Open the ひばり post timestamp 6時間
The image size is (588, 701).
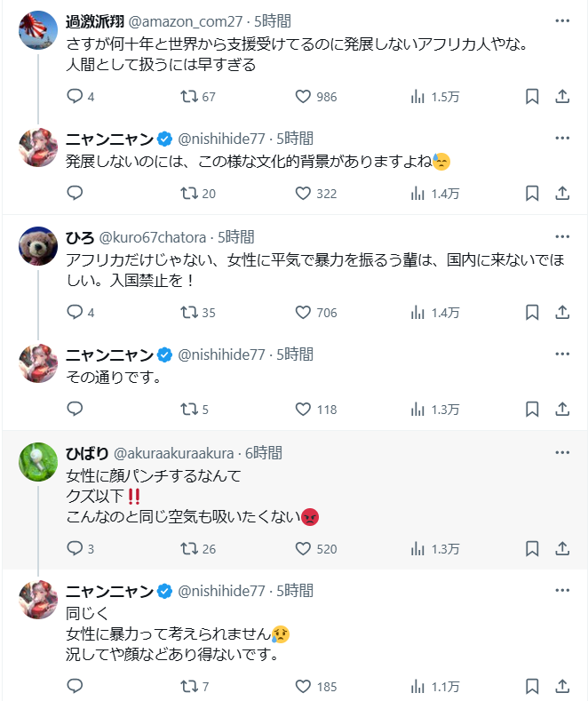click(x=263, y=453)
